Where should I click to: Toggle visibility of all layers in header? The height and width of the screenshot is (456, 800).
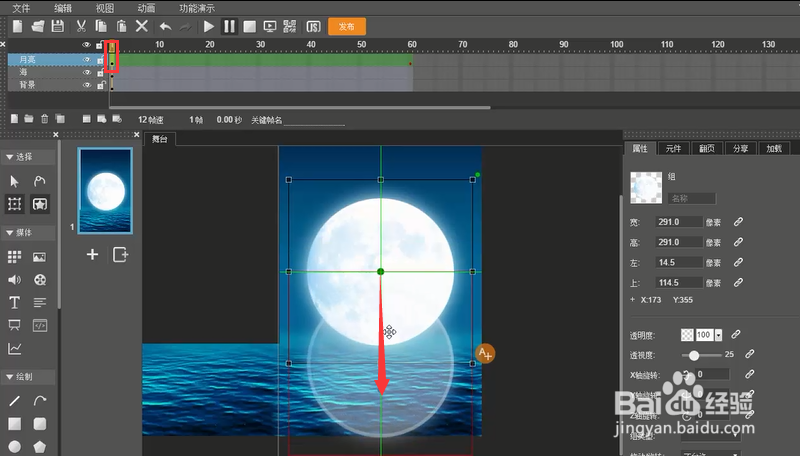pyautogui.click(x=86, y=45)
